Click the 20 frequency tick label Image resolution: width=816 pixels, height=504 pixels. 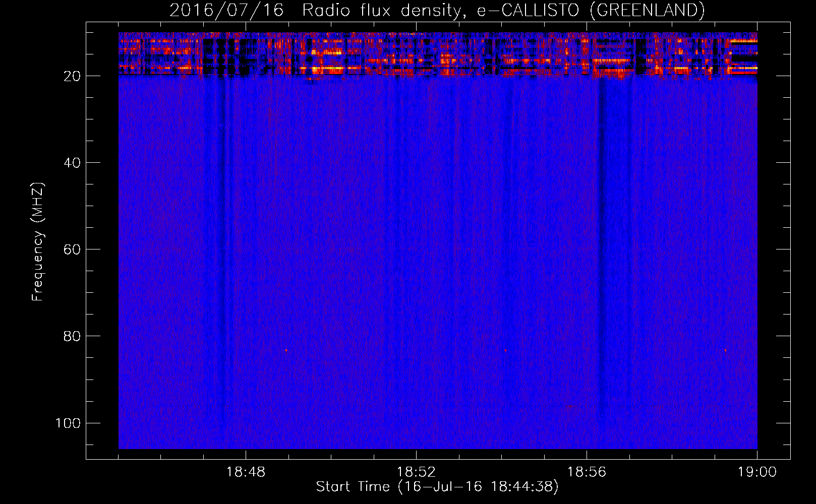pyautogui.click(x=72, y=76)
